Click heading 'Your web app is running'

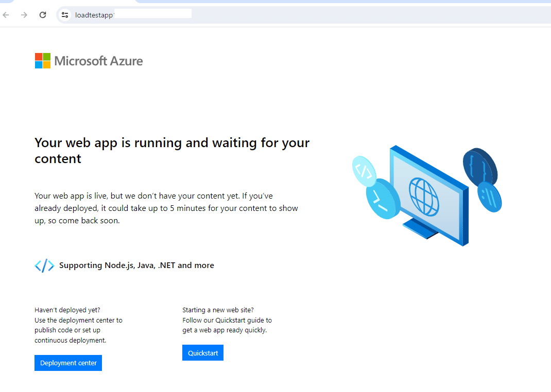pos(172,151)
